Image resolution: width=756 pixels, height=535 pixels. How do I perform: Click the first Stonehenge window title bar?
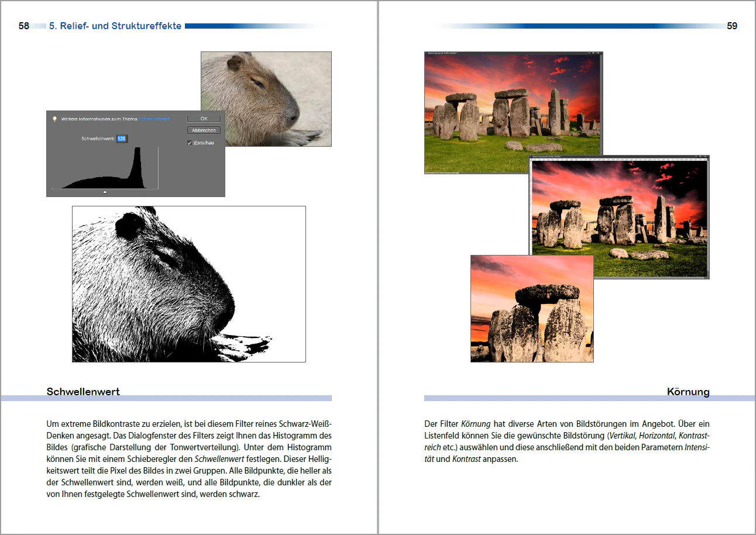[503, 53]
